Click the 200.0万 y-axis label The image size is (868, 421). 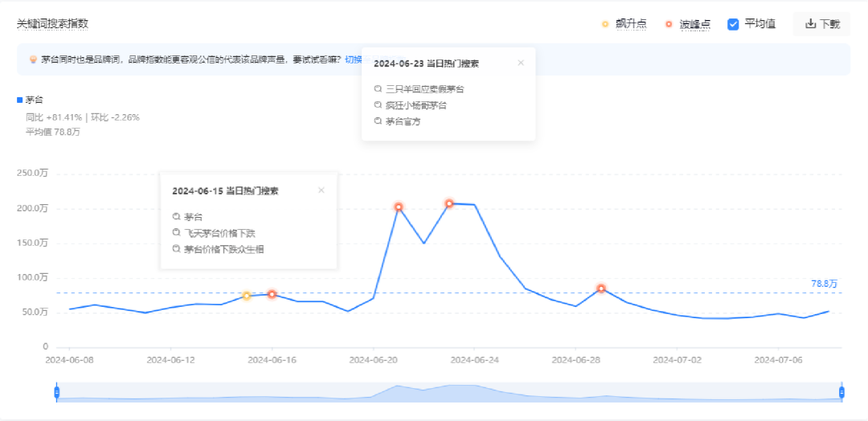[33, 209]
